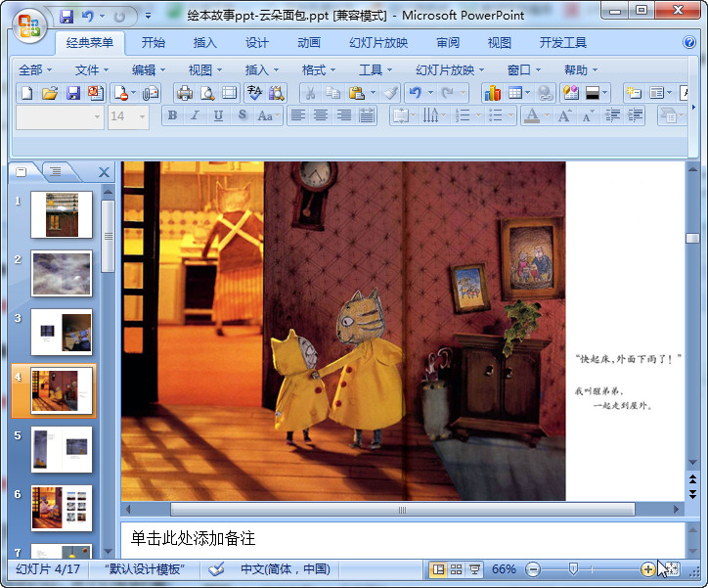Image resolution: width=708 pixels, height=588 pixels.
Task: Open Customize Quick Access Toolbar arrow
Action: click(148, 17)
